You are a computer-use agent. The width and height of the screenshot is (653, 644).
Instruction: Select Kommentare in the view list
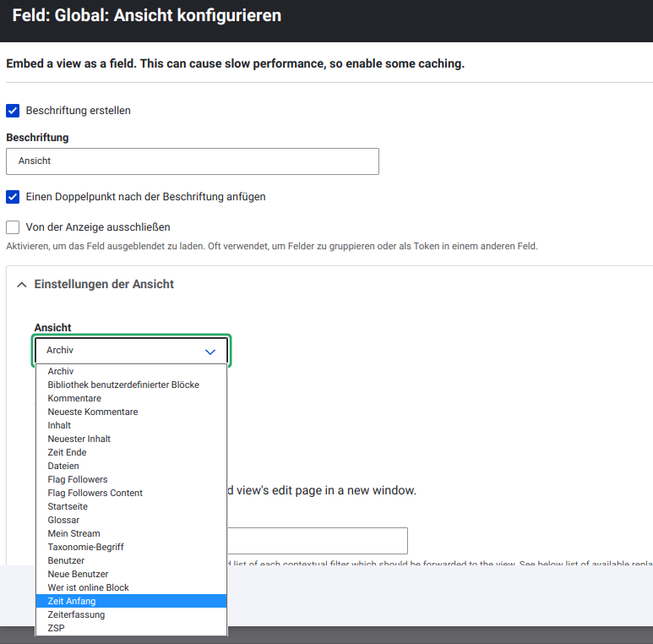coord(74,398)
